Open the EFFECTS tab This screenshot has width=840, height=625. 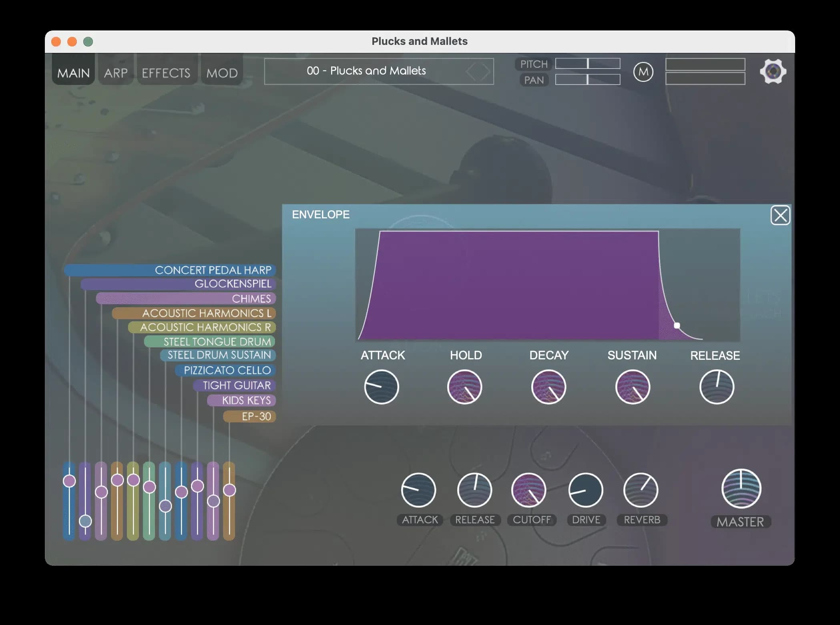166,72
